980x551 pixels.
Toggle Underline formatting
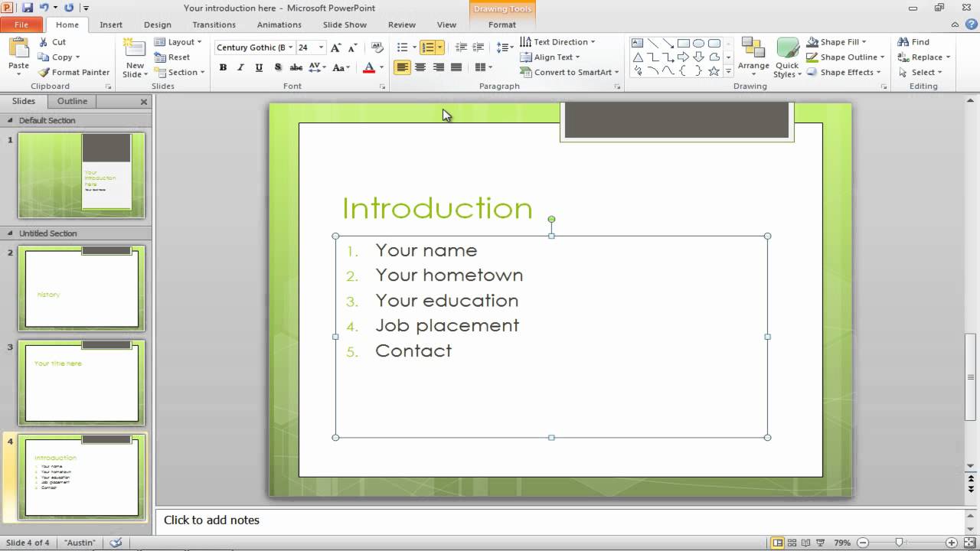tap(259, 67)
